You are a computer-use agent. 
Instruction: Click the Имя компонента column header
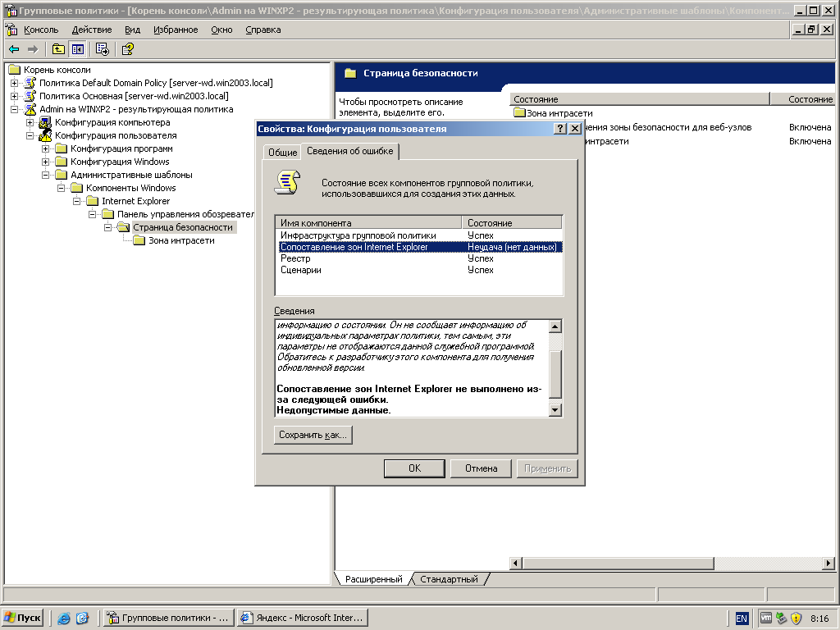click(368, 223)
